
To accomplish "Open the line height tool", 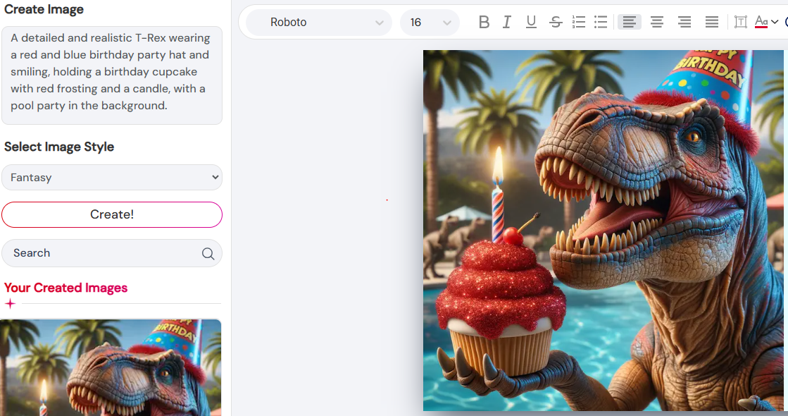I will (740, 22).
